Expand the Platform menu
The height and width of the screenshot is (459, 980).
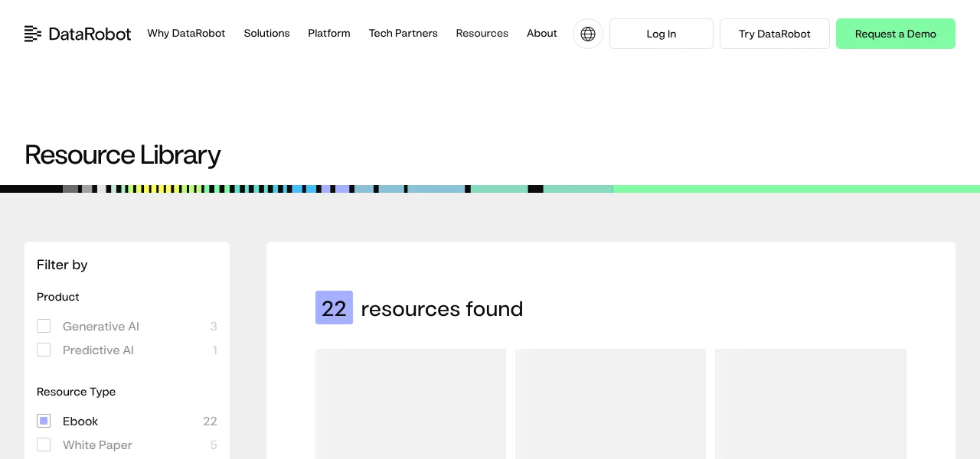(329, 34)
